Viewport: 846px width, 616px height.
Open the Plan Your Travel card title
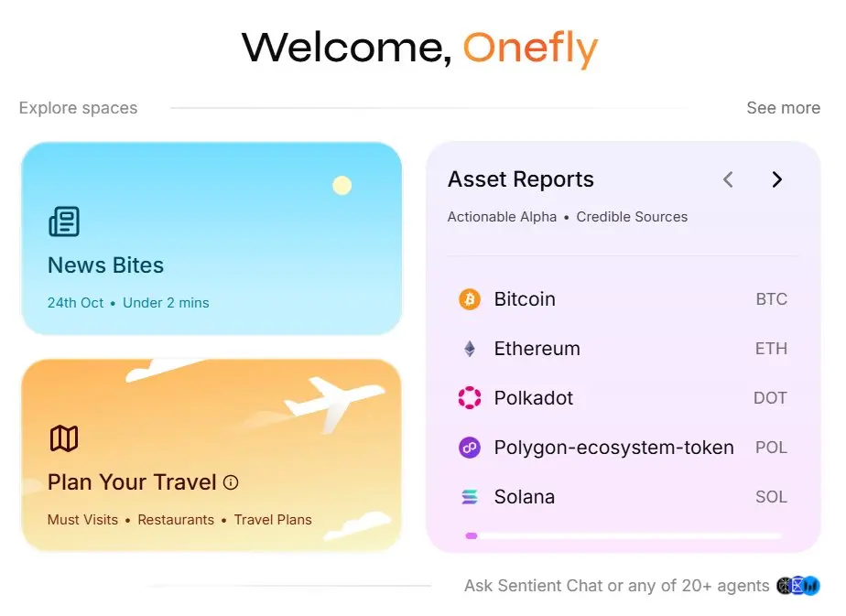click(x=132, y=482)
